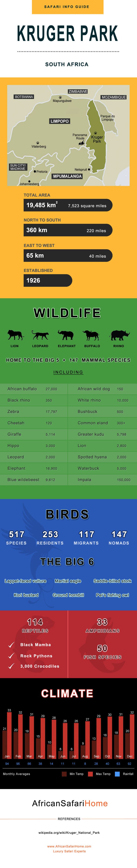This screenshot has height=868, width=137.
Task: Click the elephant silhouette icon
Action: point(66,335)
